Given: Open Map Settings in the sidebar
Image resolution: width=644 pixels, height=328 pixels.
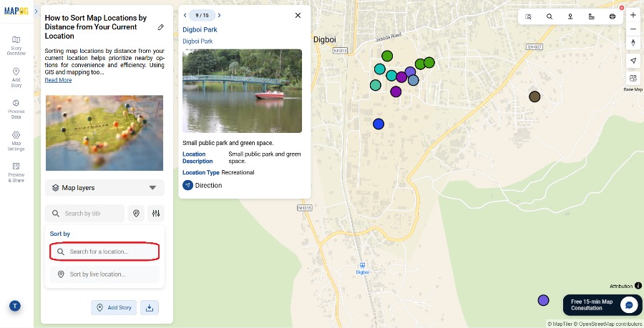Looking at the screenshot, I should (x=16, y=141).
